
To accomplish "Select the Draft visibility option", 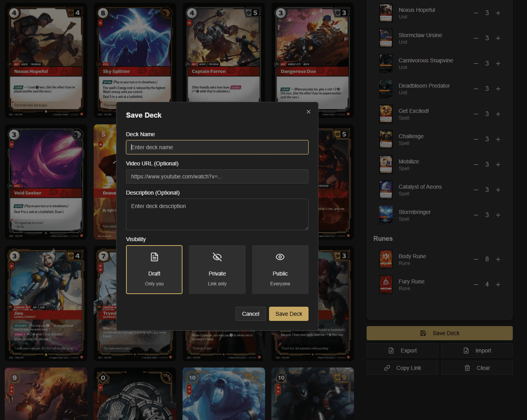I will click(154, 270).
